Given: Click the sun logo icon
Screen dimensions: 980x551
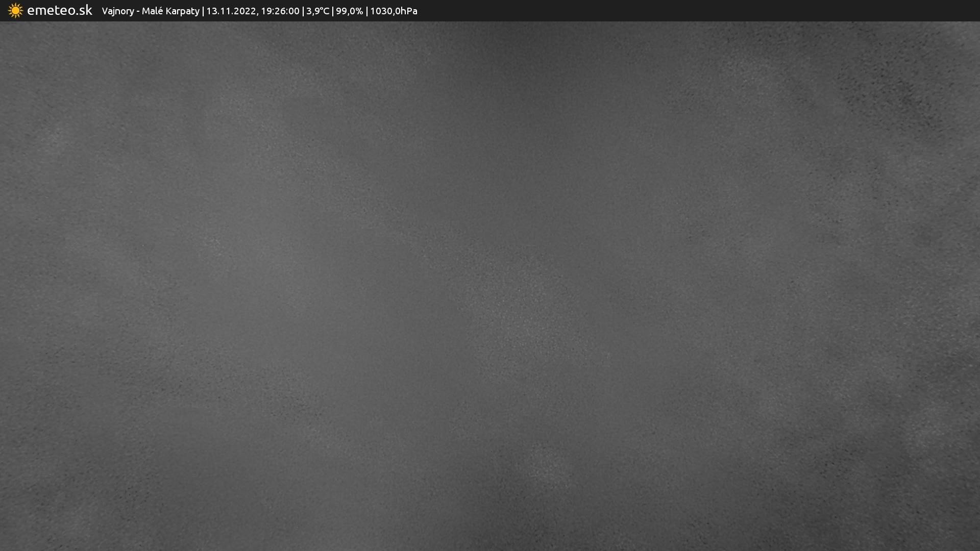Looking at the screenshot, I should click(15, 11).
